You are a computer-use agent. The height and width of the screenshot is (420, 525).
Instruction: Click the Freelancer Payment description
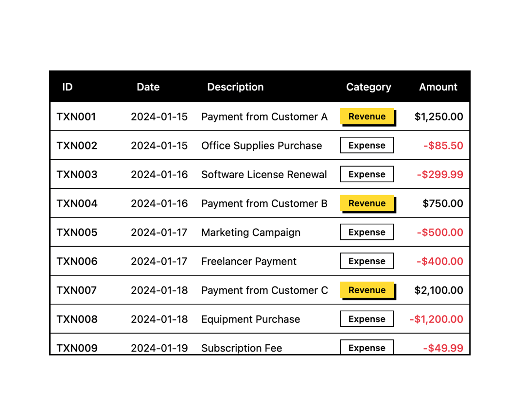click(x=249, y=261)
